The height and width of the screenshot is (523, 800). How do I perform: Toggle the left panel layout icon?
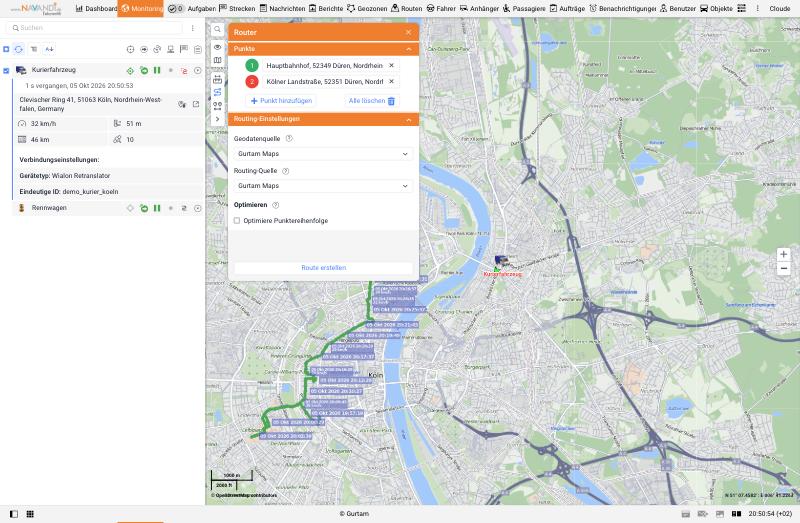14,514
